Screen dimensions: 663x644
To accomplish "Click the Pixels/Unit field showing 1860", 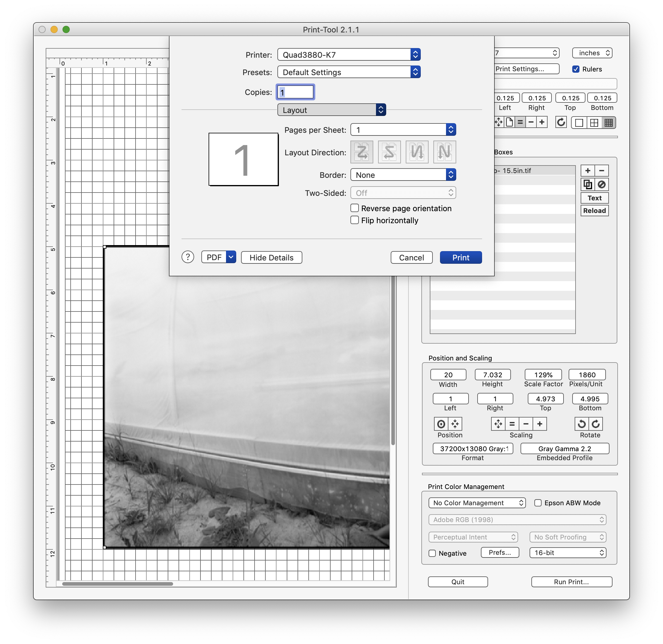I will (587, 375).
